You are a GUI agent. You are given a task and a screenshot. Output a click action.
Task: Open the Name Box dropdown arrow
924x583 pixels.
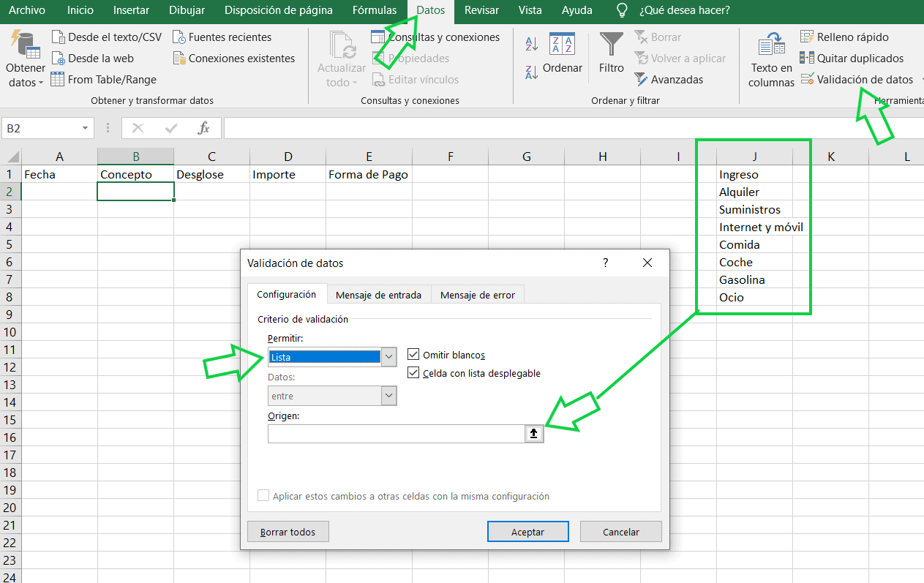pos(86,128)
